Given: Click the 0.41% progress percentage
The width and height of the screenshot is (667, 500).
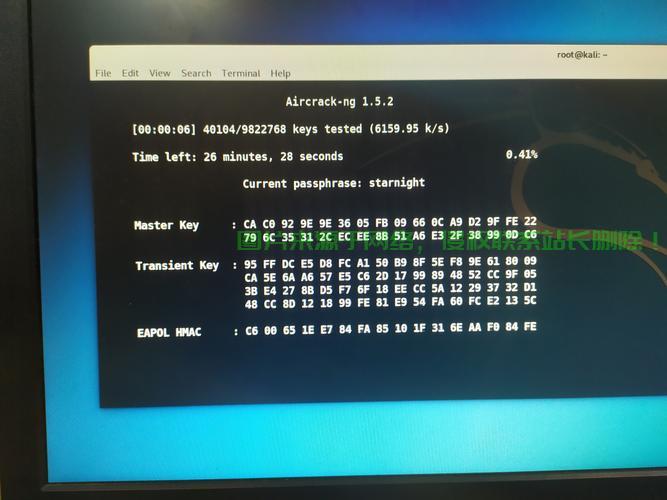Looking at the screenshot, I should coord(521,155).
